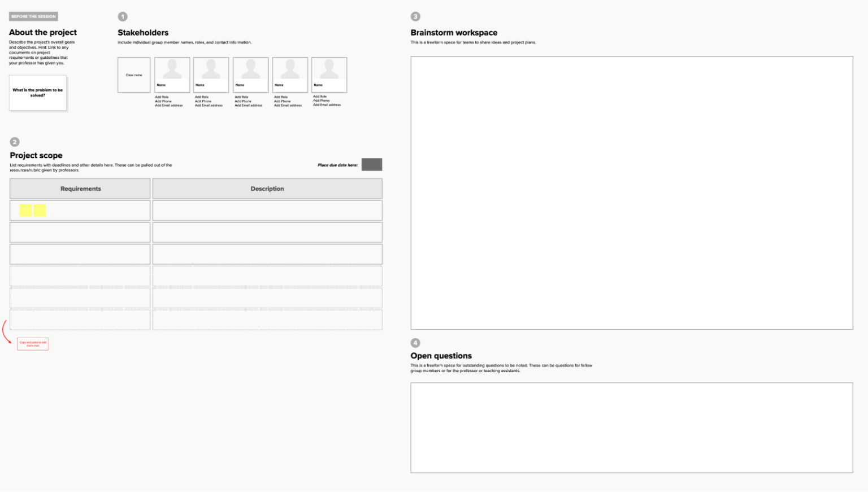Click the red "Copy and paste" annotation note

click(x=32, y=344)
